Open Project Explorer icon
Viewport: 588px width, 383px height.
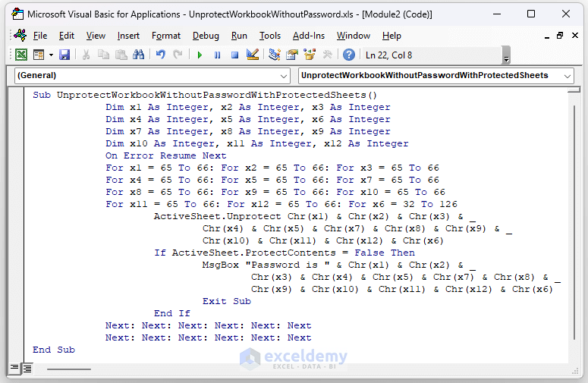point(275,55)
